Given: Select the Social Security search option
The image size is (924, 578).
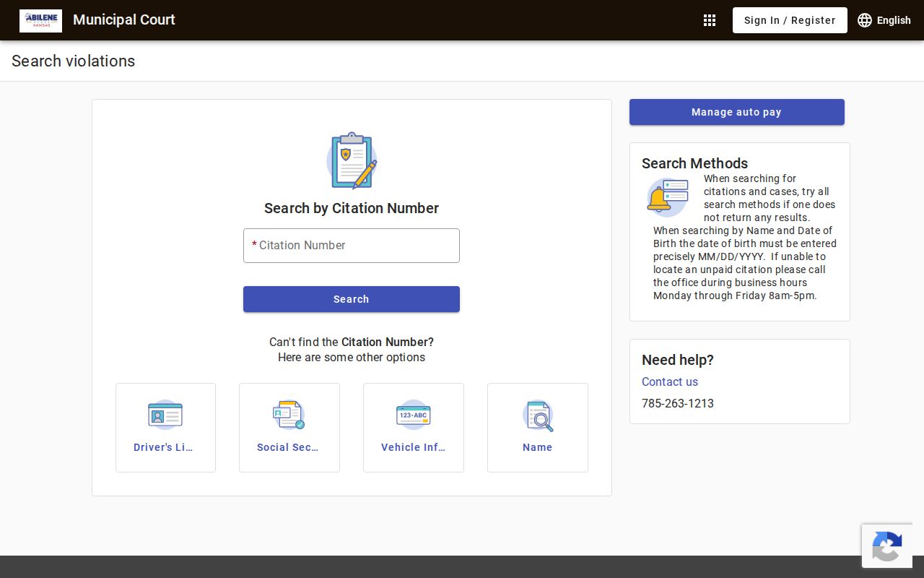Looking at the screenshot, I should point(289,428).
